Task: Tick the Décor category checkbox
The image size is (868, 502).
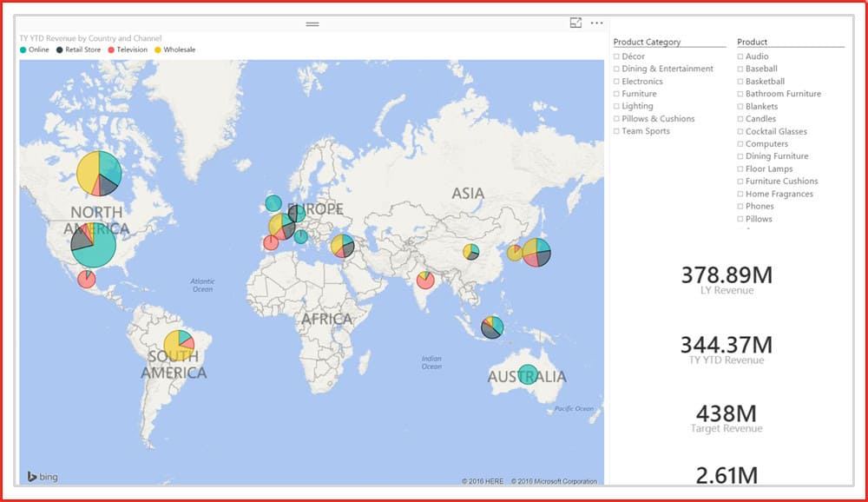Action: (616, 56)
